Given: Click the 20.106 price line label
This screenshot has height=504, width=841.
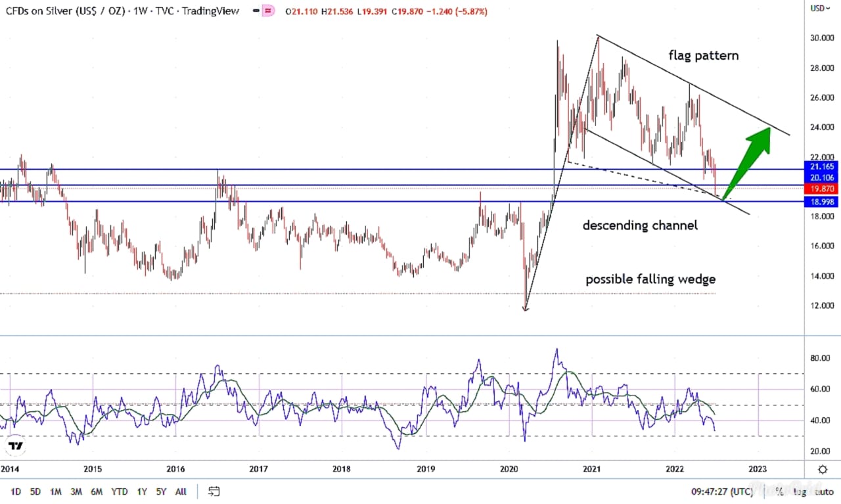Looking at the screenshot, I should pyautogui.click(x=821, y=178).
